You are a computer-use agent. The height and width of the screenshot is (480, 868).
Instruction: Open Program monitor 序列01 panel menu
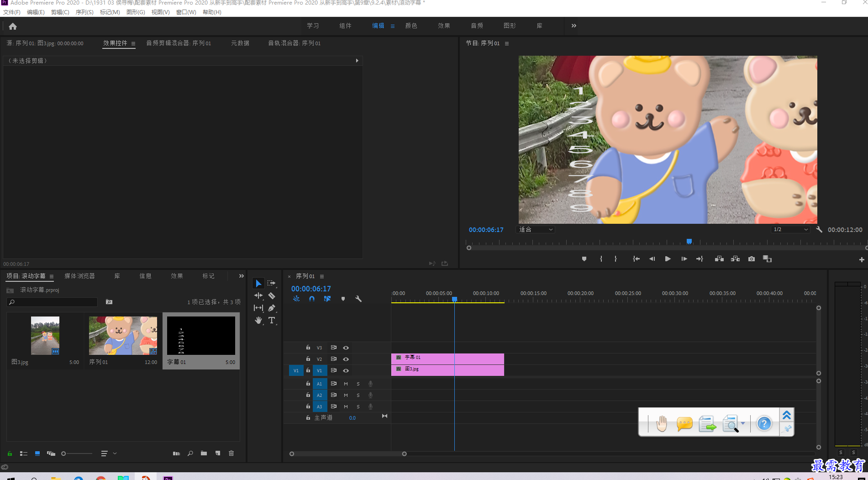pos(507,43)
